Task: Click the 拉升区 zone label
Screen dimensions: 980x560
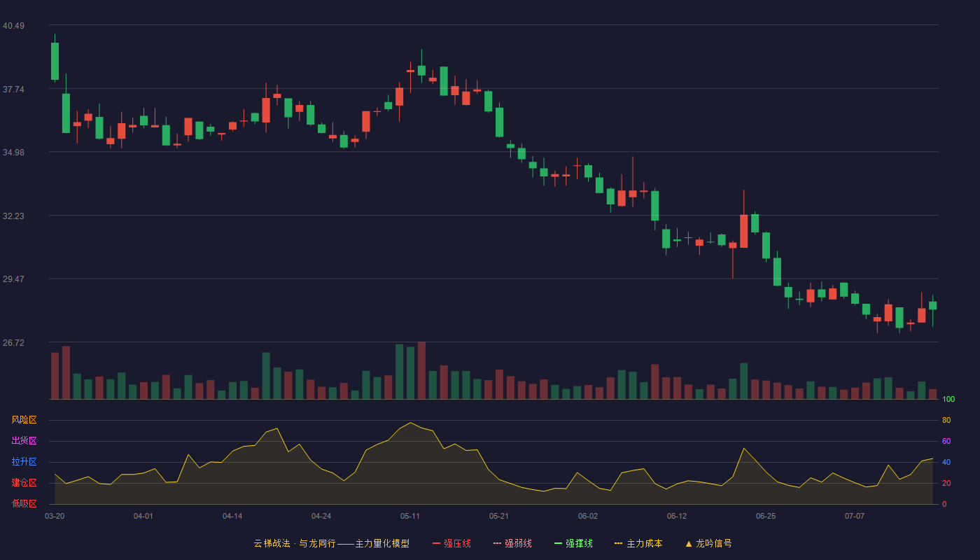Action: click(x=24, y=462)
